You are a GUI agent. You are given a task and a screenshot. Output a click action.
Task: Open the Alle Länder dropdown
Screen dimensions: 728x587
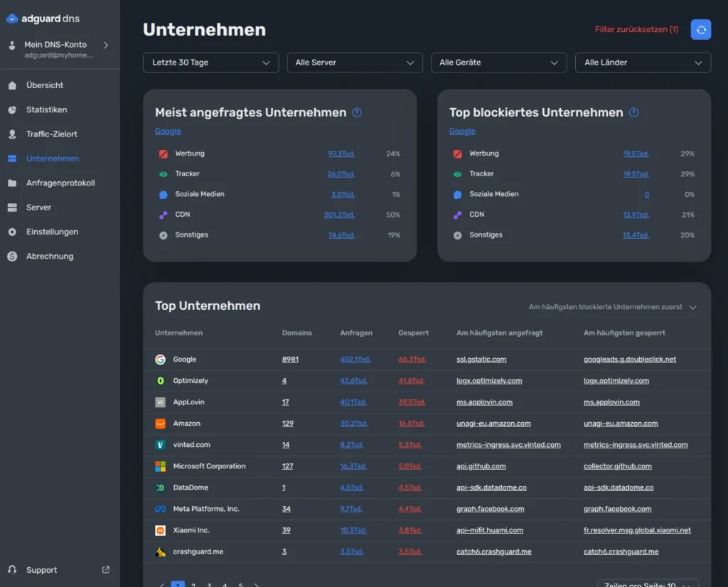tap(643, 63)
